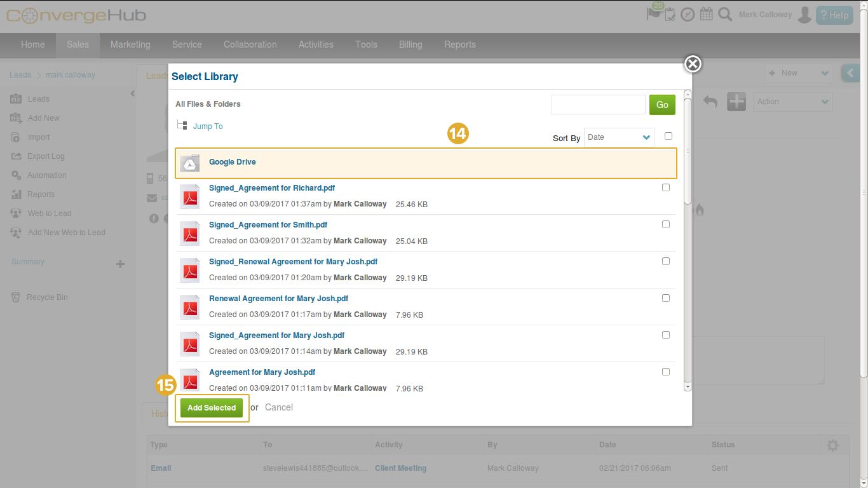Check the box for Signed_Agreement for Smith.pdf
Viewport: 868px width, 488px height.
coord(666,224)
